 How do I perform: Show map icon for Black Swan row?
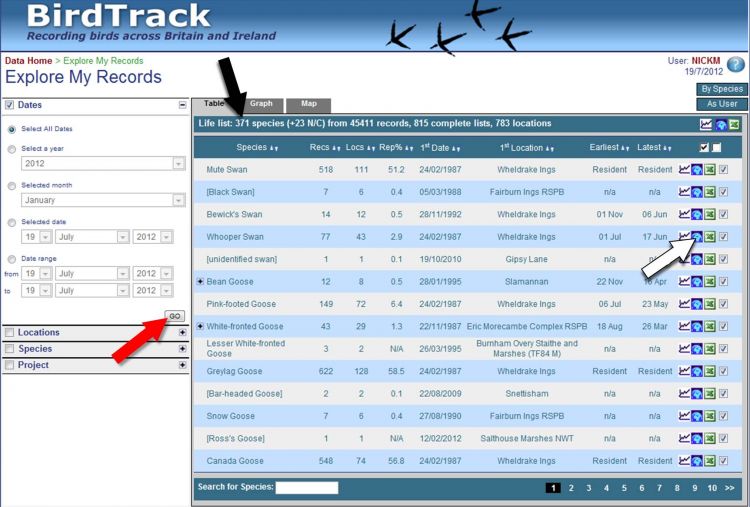point(697,192)
